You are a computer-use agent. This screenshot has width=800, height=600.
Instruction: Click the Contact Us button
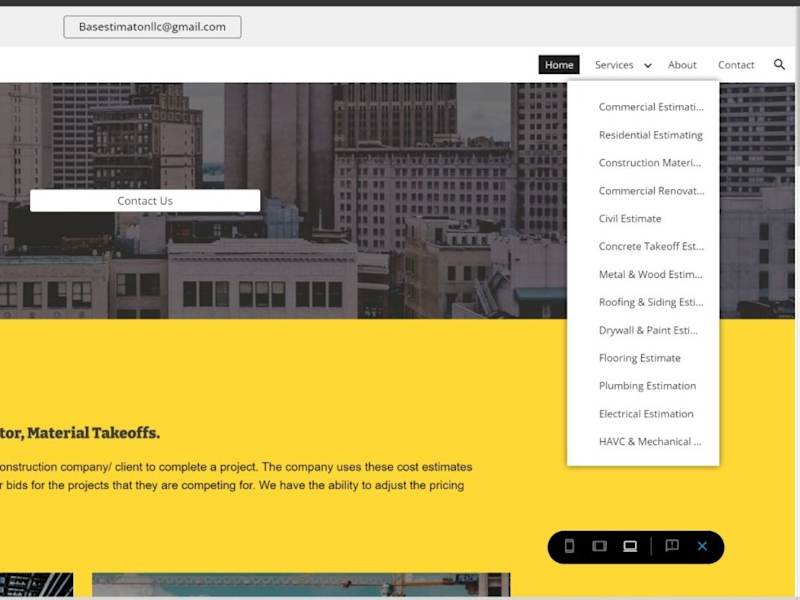coord(145,201)
